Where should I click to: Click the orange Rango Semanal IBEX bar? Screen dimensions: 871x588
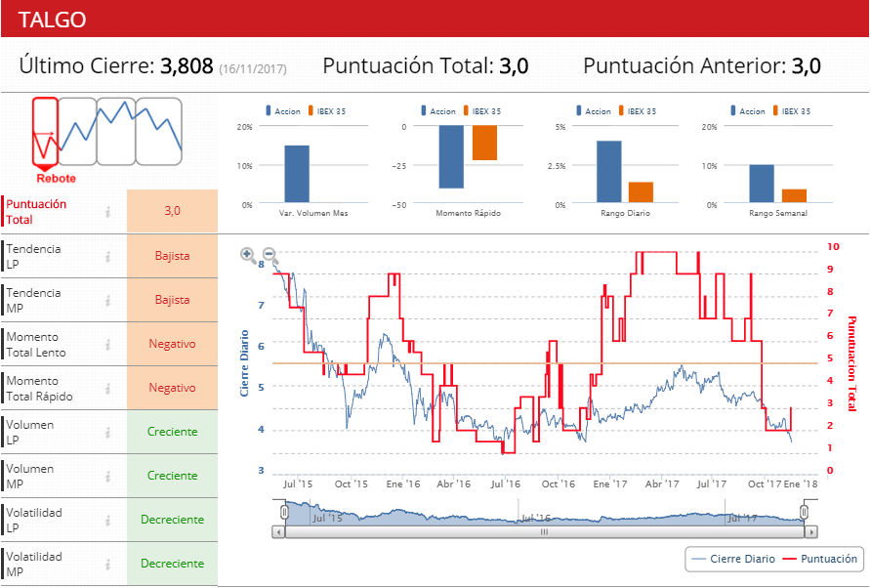click(x=794, y=195)
